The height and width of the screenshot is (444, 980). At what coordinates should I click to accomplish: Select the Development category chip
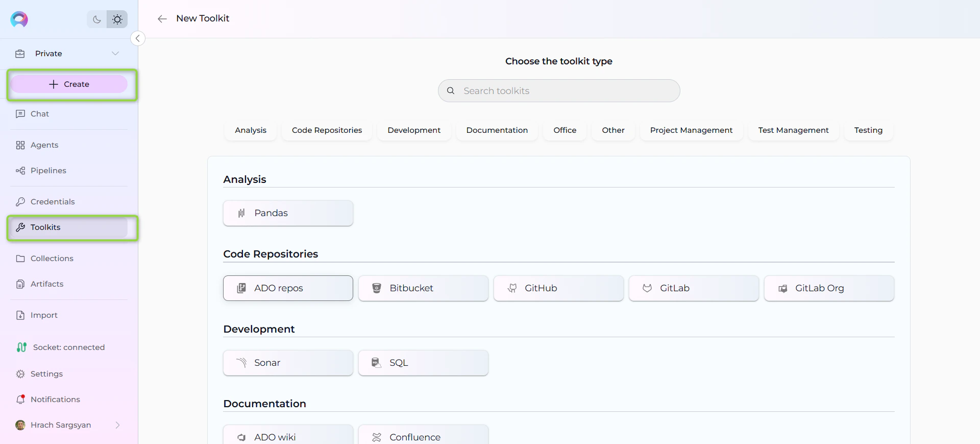click(414, 130)
